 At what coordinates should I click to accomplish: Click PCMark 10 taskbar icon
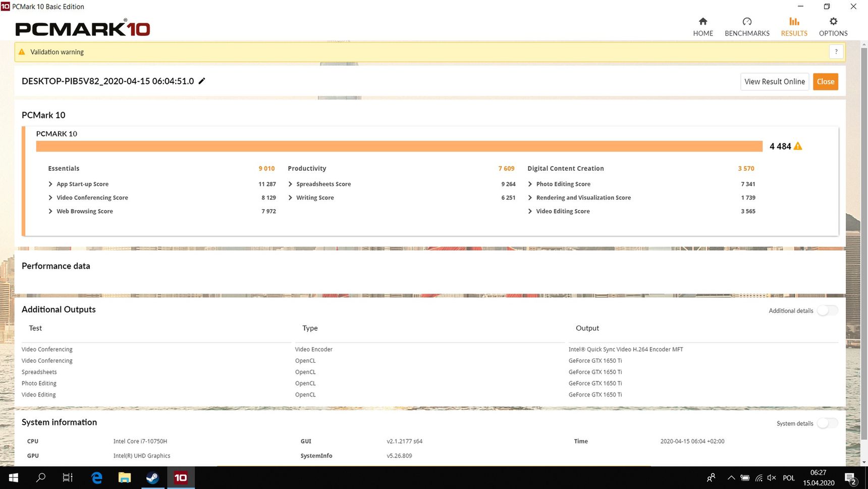pos(181,477)
